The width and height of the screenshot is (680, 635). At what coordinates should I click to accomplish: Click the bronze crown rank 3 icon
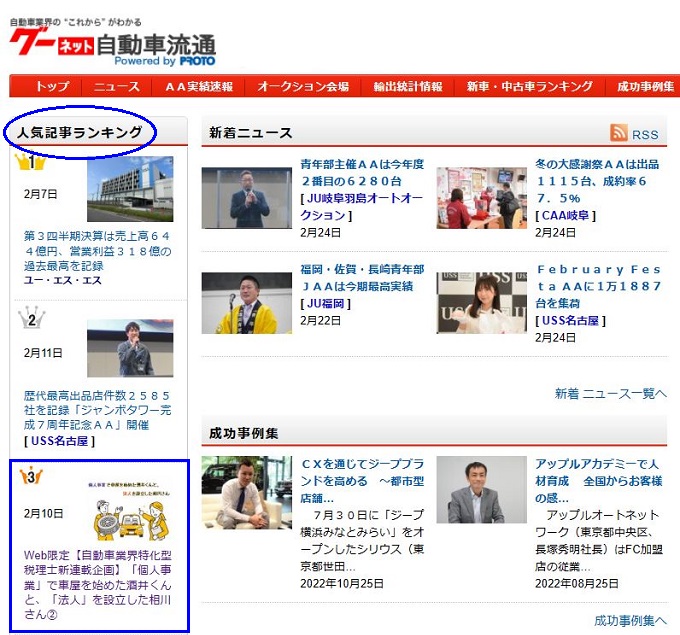[32, 477]
